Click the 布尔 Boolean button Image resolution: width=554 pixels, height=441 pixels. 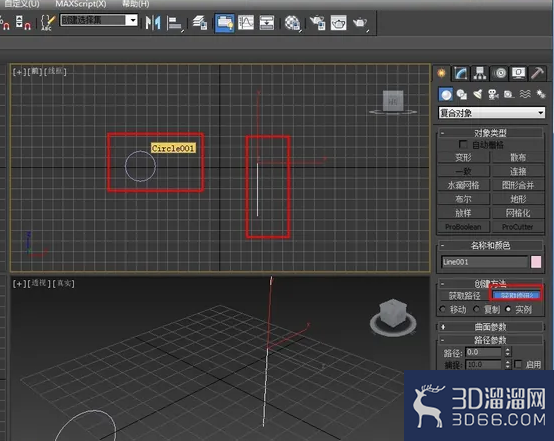click(463, 199)
